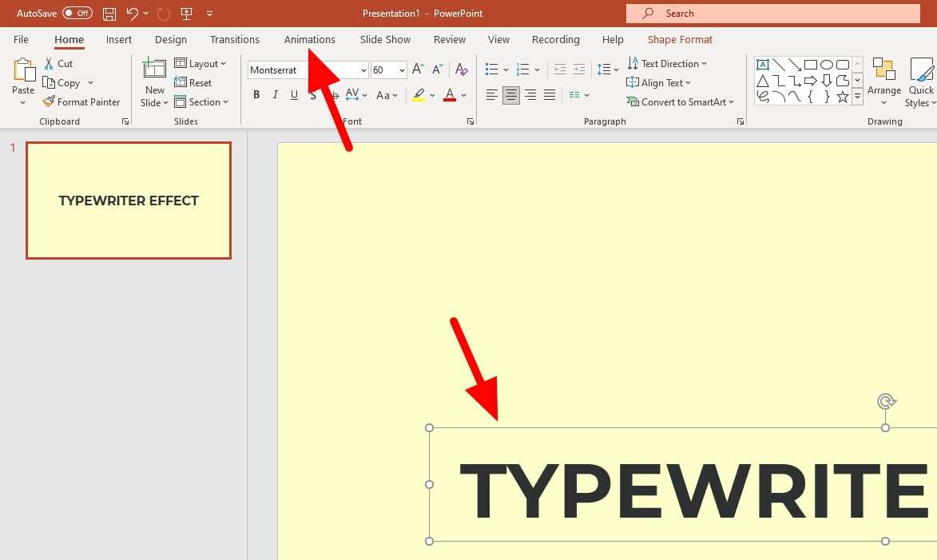
Task: Open the Transitions tab
Action: tap(235, 39)
